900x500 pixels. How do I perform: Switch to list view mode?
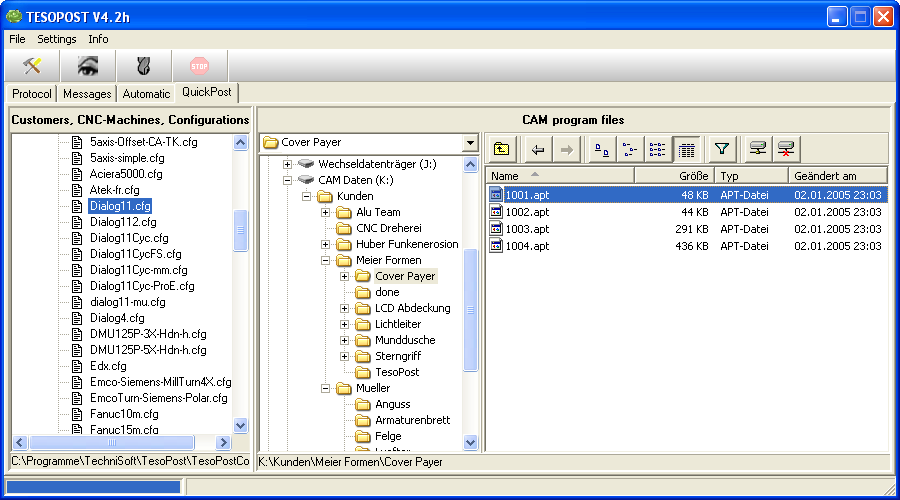(x=657, y=149)
